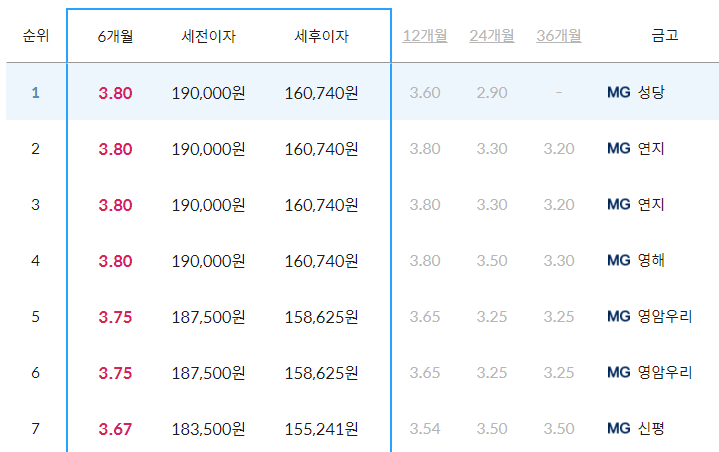719x452 pixels.
Task: Click 190,000원 in the rank 3 row
Action: pyautogui.click(x=208, y=205)
